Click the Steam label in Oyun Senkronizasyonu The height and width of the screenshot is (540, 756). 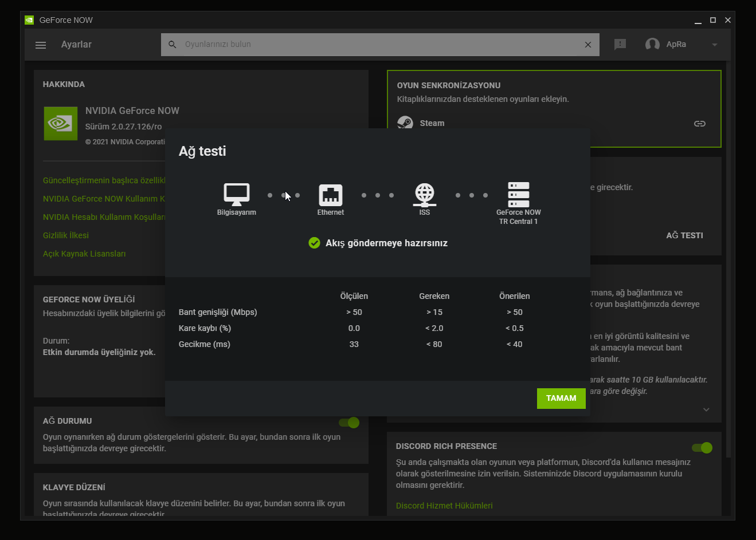432,123
